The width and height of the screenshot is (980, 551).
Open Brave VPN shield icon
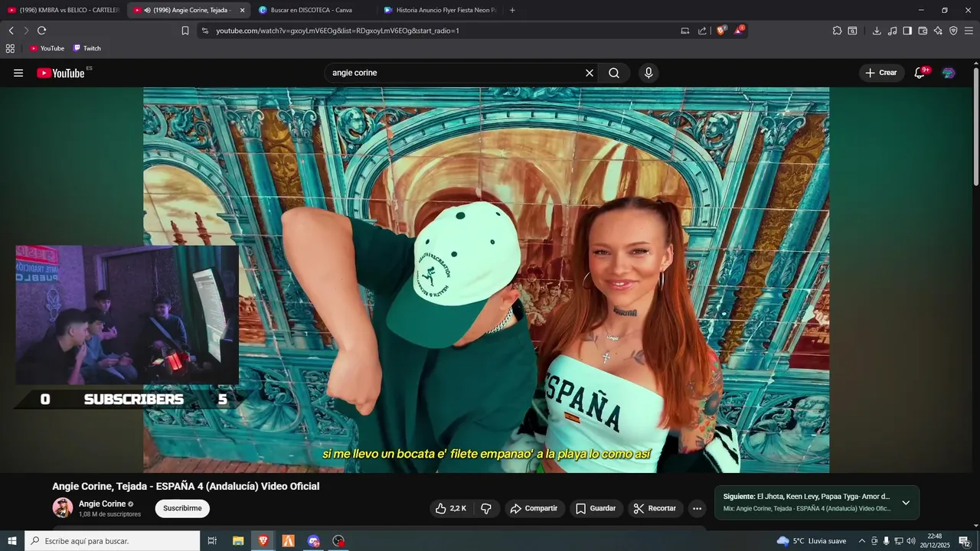tap(953, 31)
